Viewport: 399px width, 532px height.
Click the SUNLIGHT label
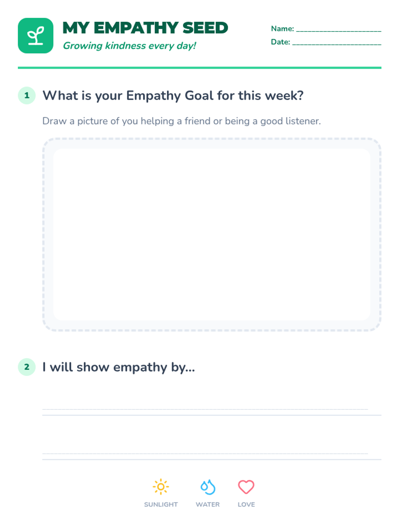[x=161, y=504]
